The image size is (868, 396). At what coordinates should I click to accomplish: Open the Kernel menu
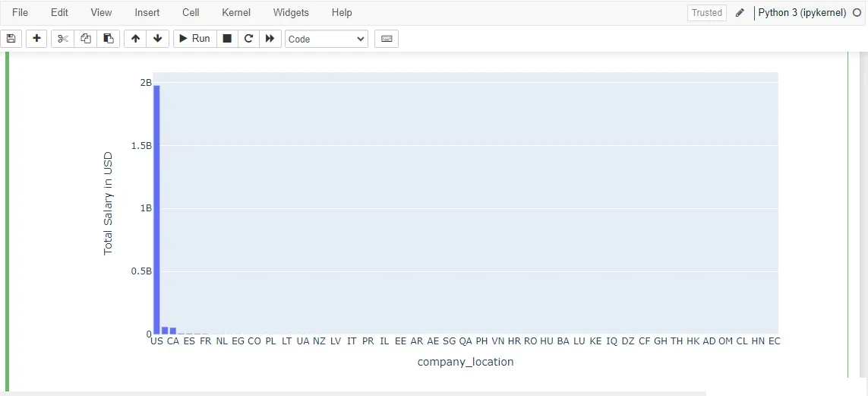(236, 12)
